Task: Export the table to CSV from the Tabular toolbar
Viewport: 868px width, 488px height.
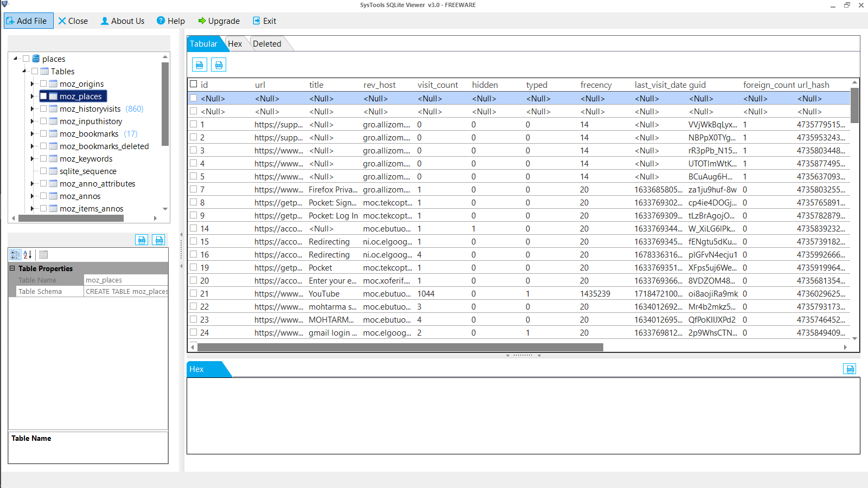Action: (200, 65)
